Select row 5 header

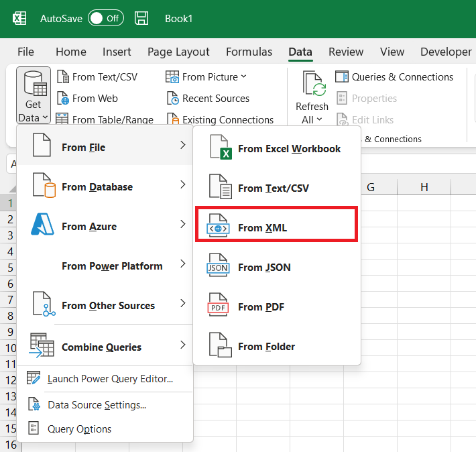(10, 268)
